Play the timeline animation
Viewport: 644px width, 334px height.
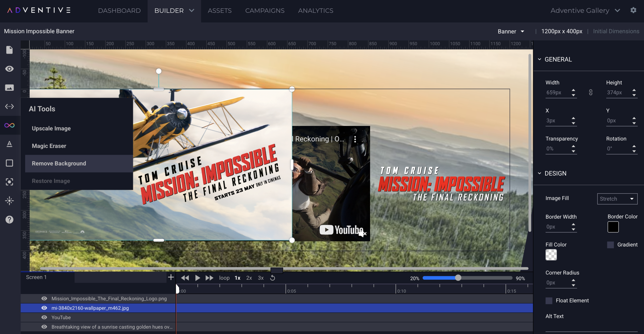pyautogui.click(x=197, y=278)
